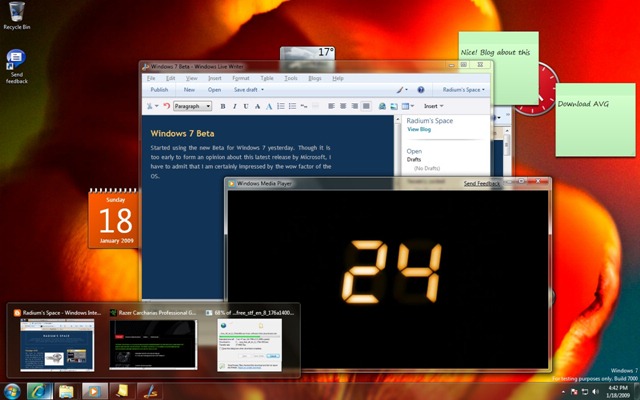The image size is (640, 400).
Task: Toggle underline formatting in Live Writer
Action: pos(246,106)
